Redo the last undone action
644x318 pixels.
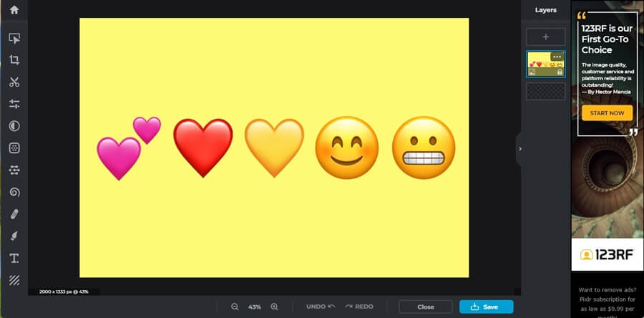click(x=359, y=307)
